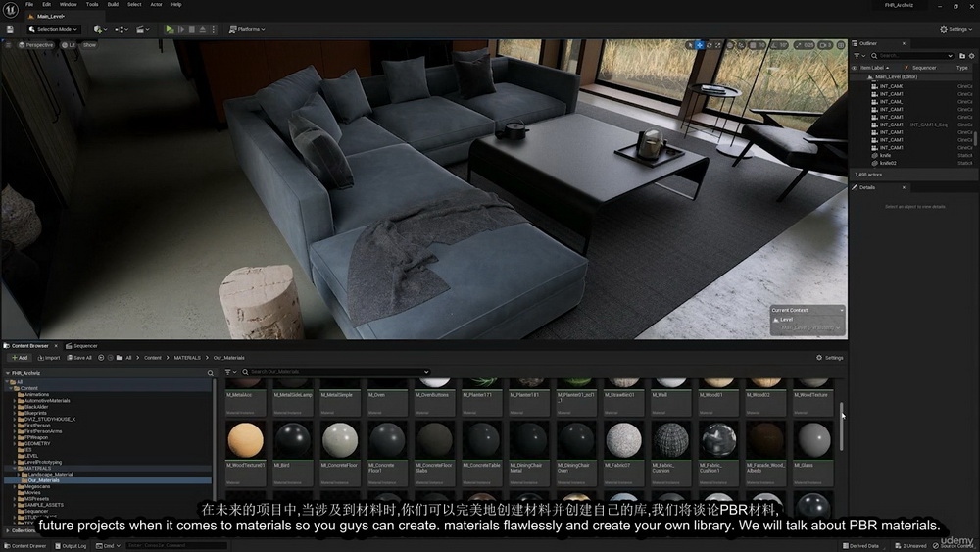The image size is (980, 552).
Task: Expand the Collections section
Action: pyautogui.click(x=8, y=530)
